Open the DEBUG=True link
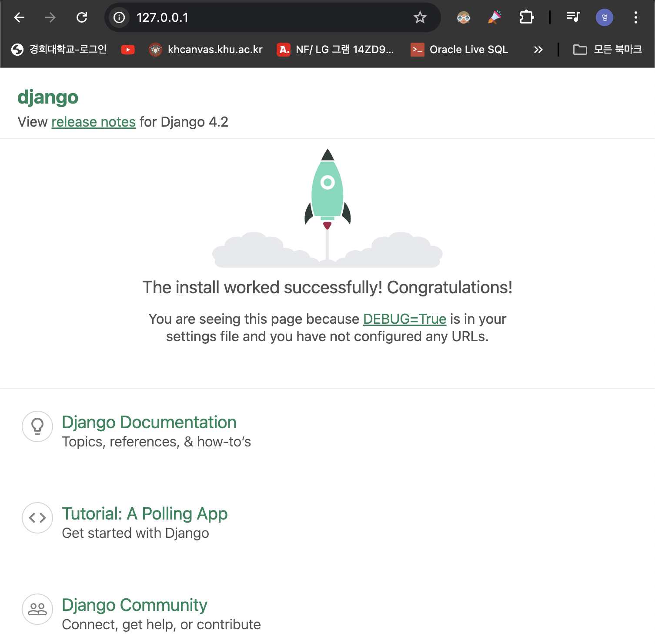Image resolution: width=655 pixels, height=644 pixels. (404, 319)
